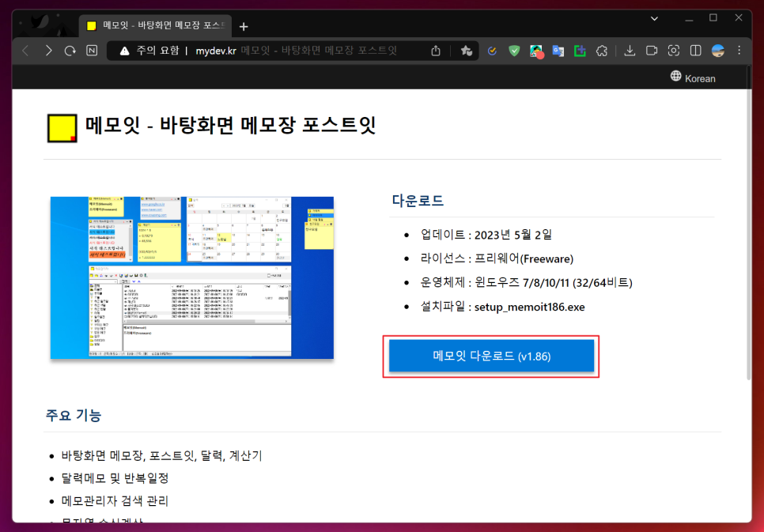Reload the current page
The image size is (764, 532).
coord(70,51)
